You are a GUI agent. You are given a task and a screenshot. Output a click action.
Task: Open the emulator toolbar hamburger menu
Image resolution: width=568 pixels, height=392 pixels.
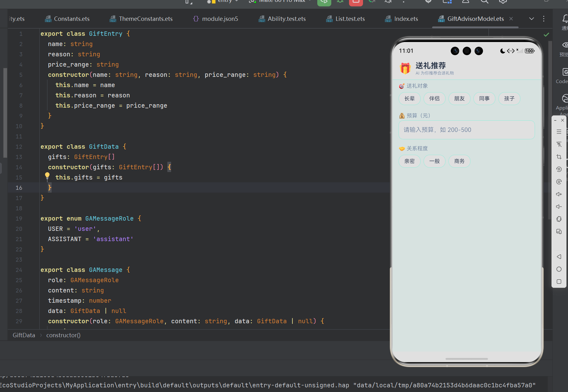coord(559,132)
